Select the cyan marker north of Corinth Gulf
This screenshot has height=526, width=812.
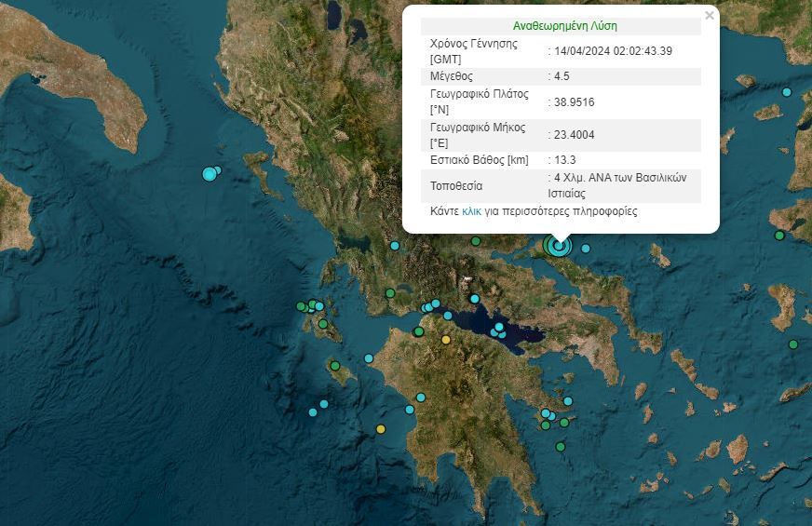475,299
